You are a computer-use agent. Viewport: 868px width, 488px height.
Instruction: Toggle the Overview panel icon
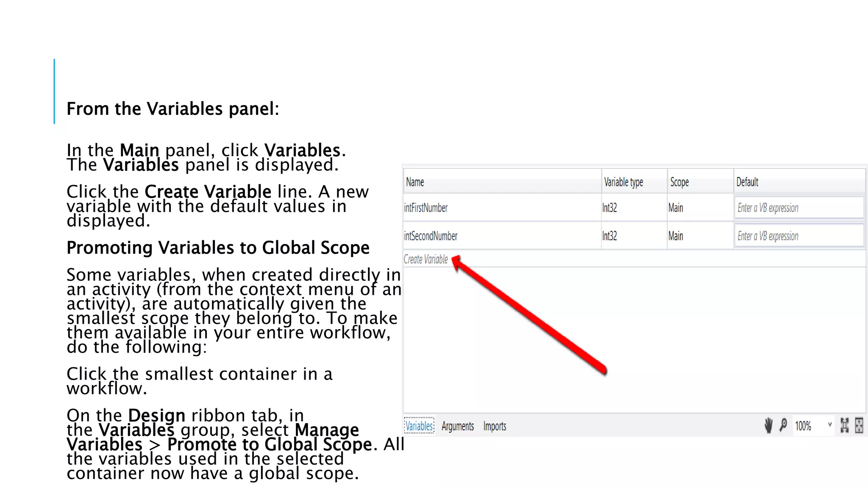859,425
